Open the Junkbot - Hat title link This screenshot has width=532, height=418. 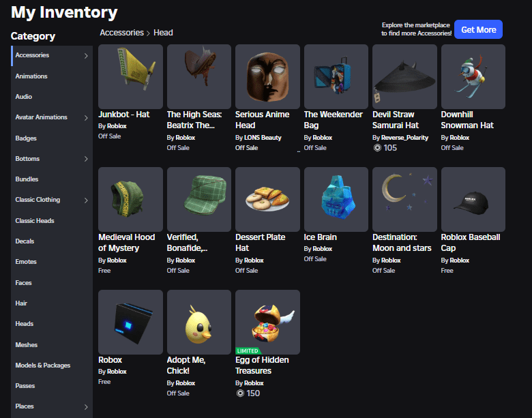click(x=124, y=115)
